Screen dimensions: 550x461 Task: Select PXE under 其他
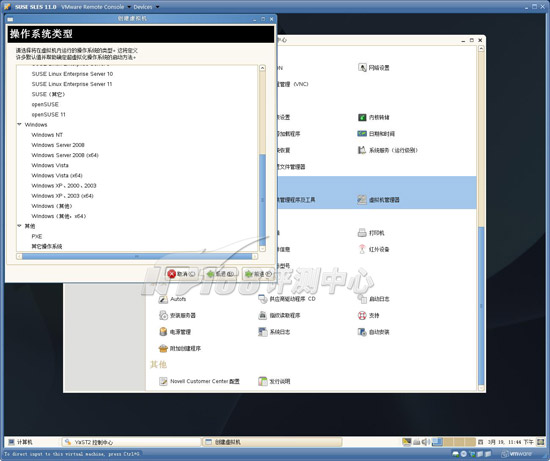37,236
